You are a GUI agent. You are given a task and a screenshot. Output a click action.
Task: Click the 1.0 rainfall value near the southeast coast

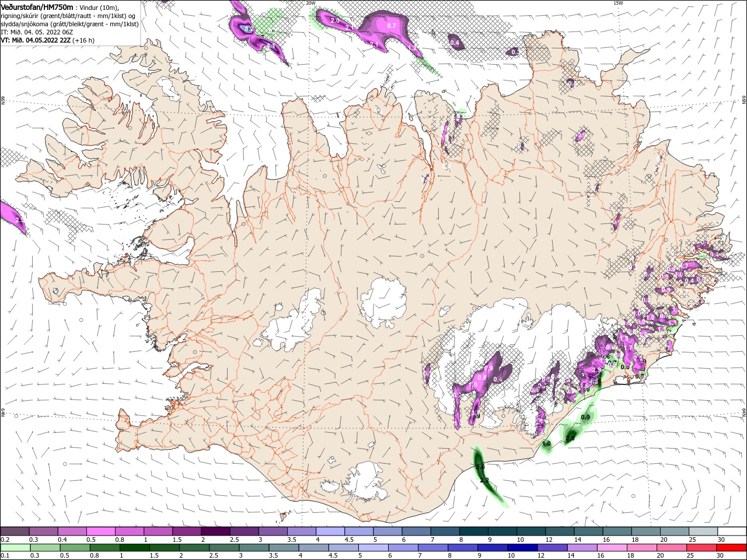pos(547,444)
